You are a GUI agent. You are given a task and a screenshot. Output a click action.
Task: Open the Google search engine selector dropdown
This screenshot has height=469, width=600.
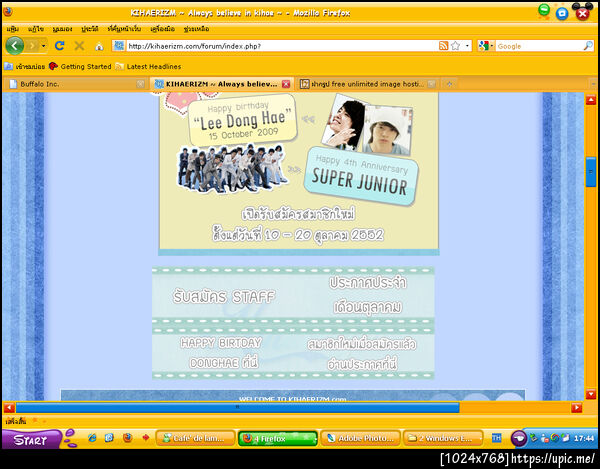(x=486, y=46)
